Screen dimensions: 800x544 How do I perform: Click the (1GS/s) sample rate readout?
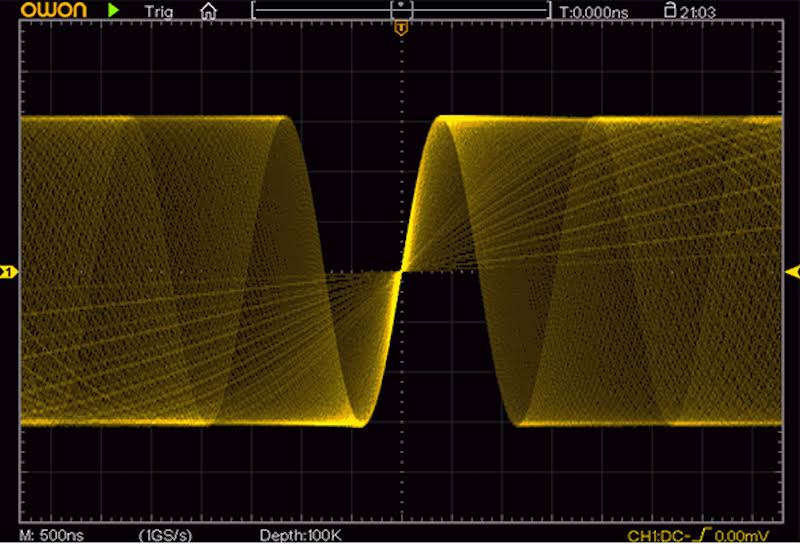[165, 535]
